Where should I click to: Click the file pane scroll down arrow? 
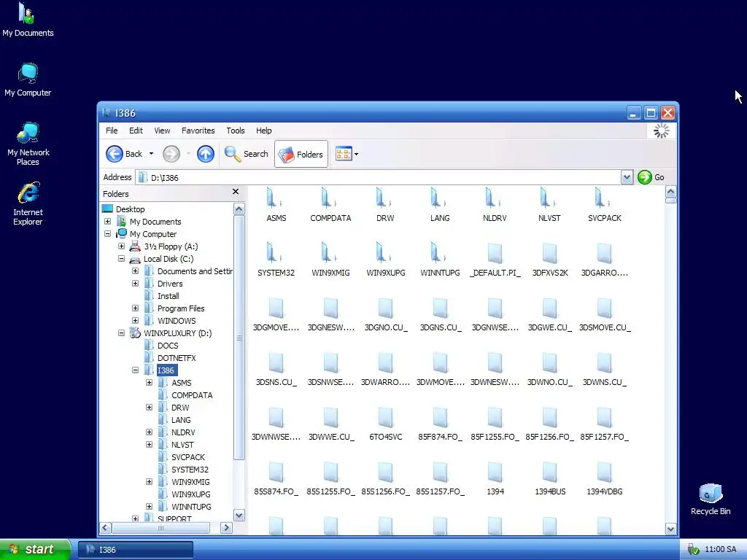(671, 529)
